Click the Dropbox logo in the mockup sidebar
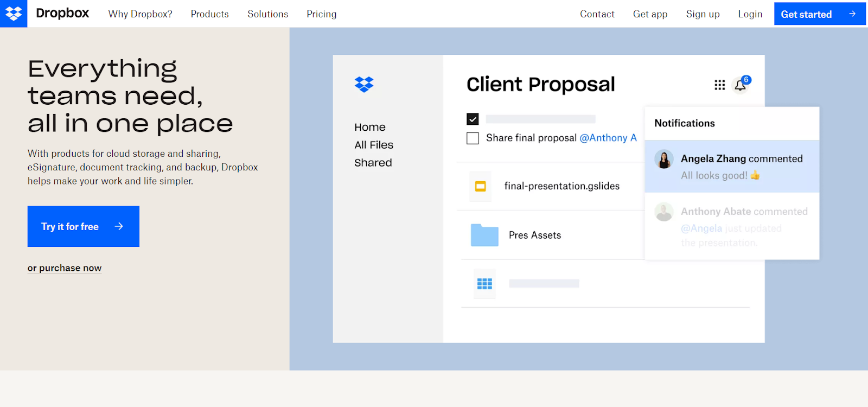The height and width of the screenshot is (407, 868). click(364, 84)
